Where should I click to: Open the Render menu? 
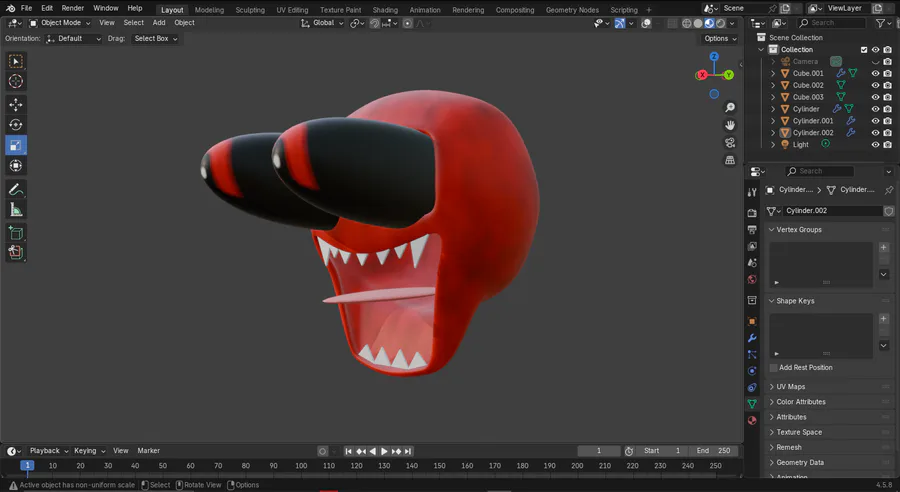click(73, 8)
